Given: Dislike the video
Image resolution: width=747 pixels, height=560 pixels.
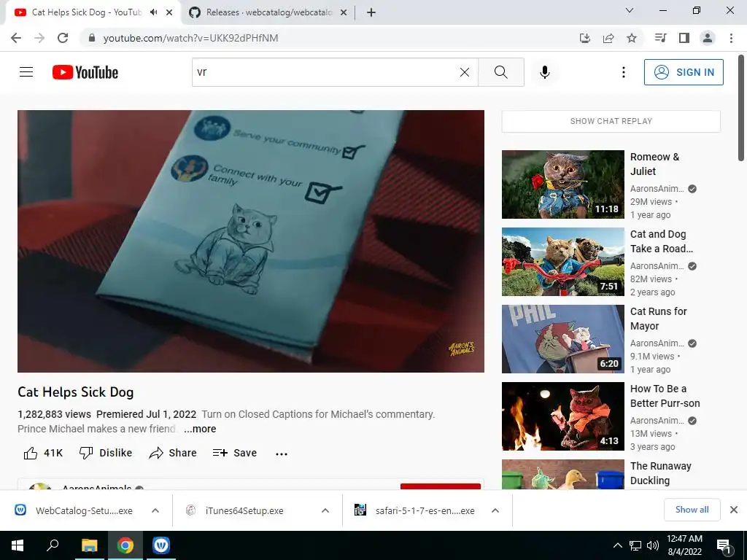Looking at the screenshot, I should click(106, 453).
